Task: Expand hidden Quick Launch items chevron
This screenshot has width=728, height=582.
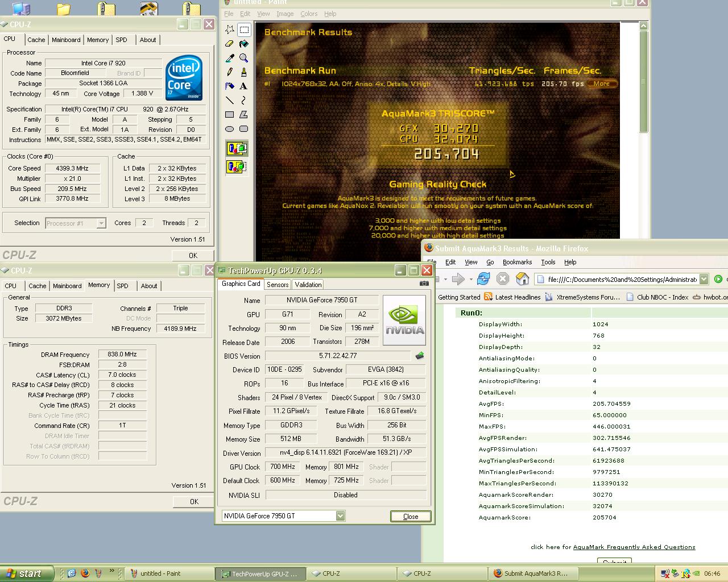Action: [x=112, y=572]
